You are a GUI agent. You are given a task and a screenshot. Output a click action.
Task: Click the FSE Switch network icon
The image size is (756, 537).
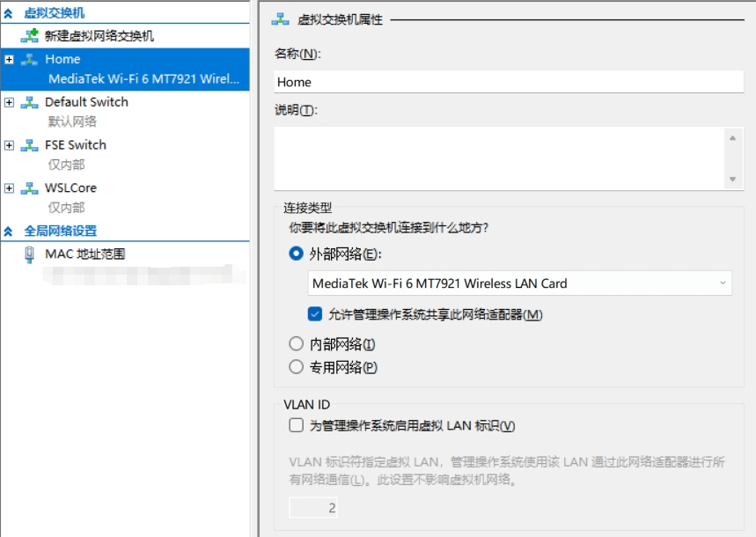(x=30, y=145)
